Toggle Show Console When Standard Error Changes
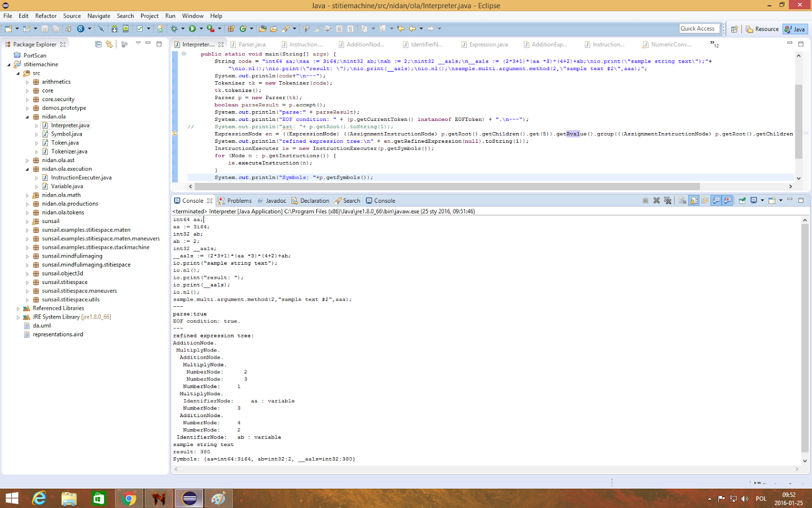 coord(727,201)
